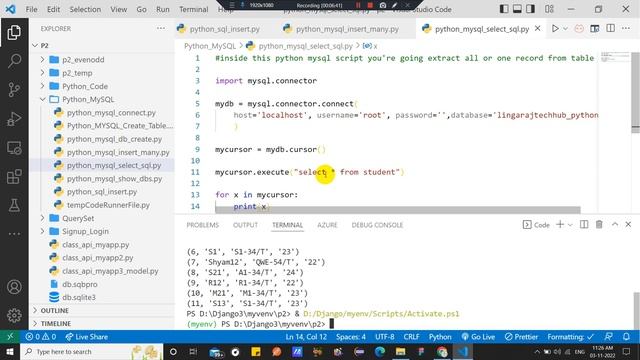Screen dimensions: 640x360
Task: Open the Terminal menu
Action: (x=193, y=9)
